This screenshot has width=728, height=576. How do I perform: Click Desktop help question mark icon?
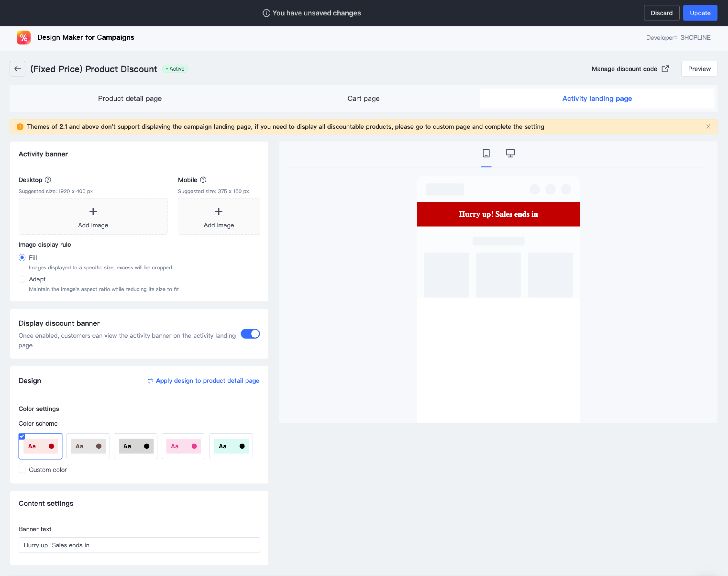pyautogui.click(x=48, y=180)
